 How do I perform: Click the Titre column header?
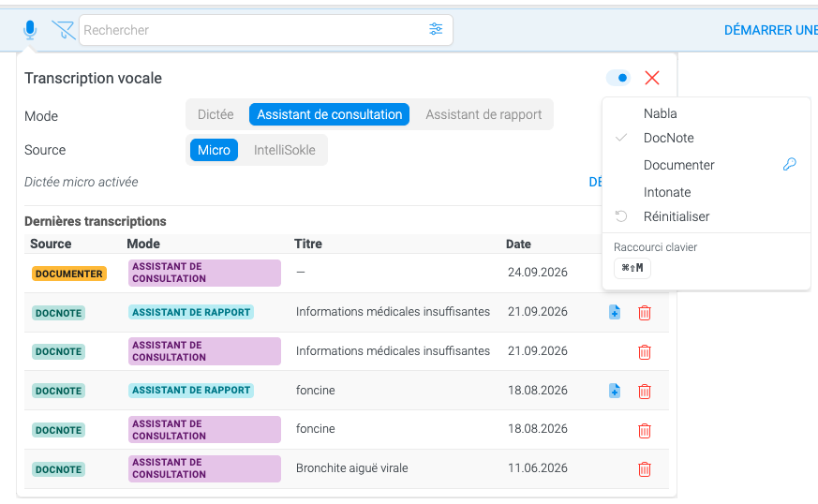coord(307,244)
